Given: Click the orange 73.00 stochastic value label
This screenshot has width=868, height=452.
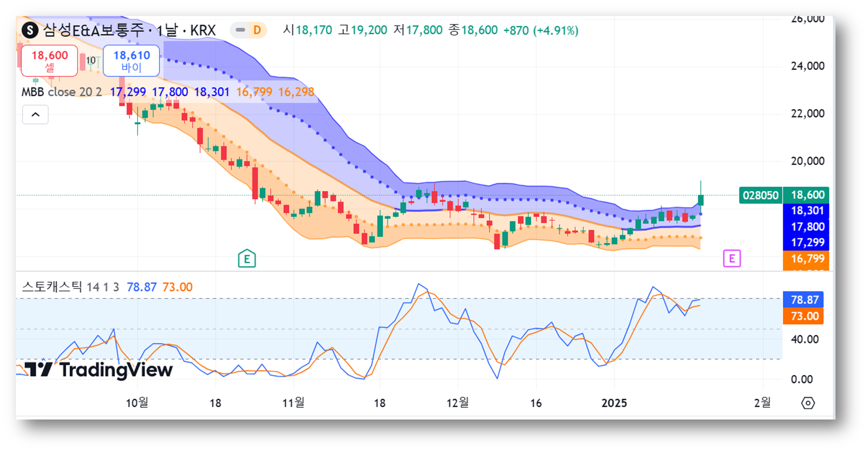Looking at the screenshot, I should click(x=803, y=316).
